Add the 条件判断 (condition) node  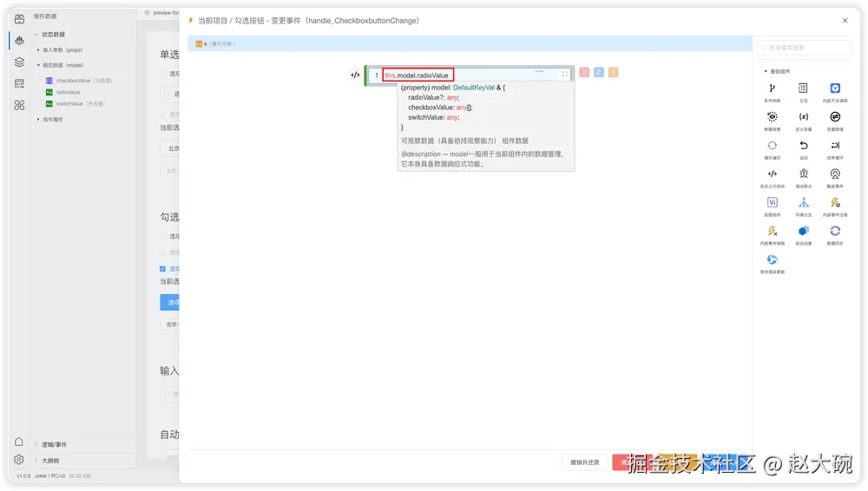pos(773,88)
